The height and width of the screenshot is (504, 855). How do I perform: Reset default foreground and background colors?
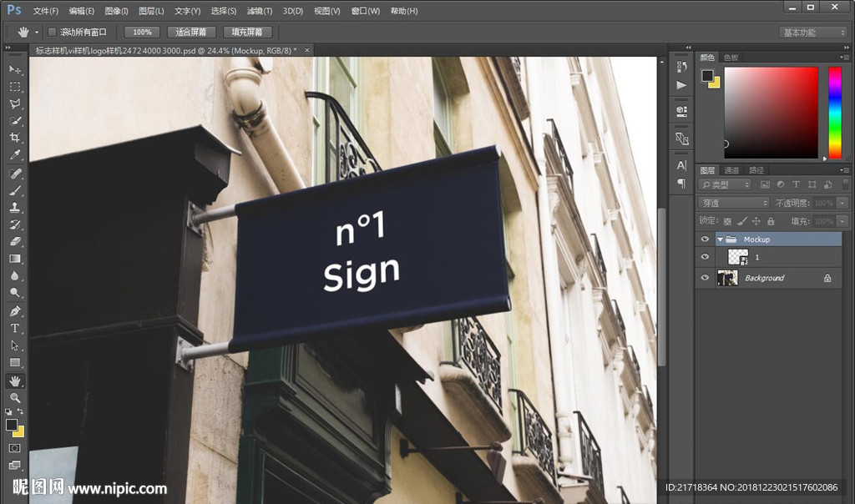click(x=8, y=411)
